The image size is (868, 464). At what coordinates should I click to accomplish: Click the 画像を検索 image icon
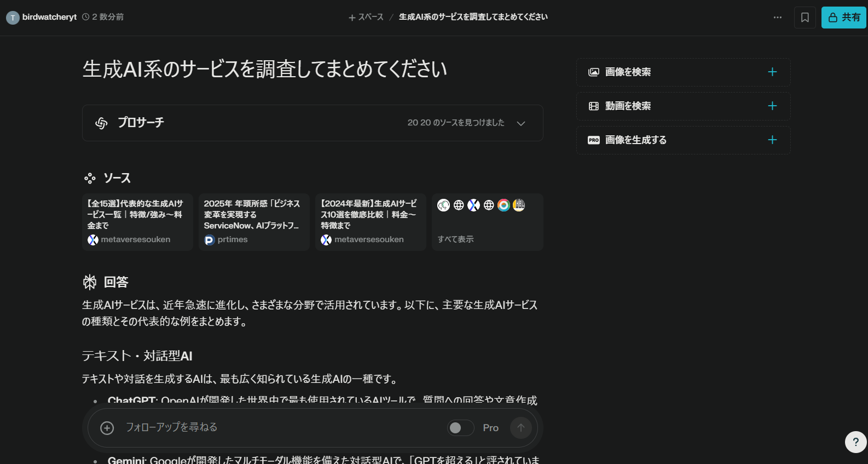pos(594,72)
